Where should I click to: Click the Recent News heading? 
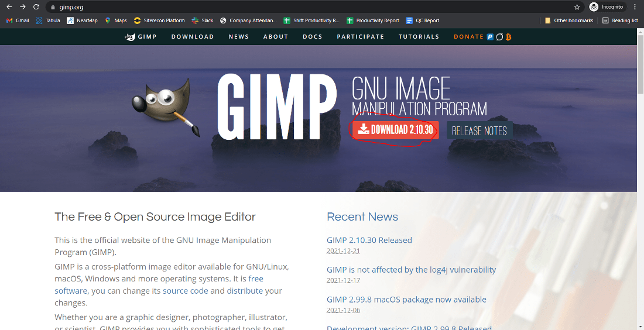point(362,216)
